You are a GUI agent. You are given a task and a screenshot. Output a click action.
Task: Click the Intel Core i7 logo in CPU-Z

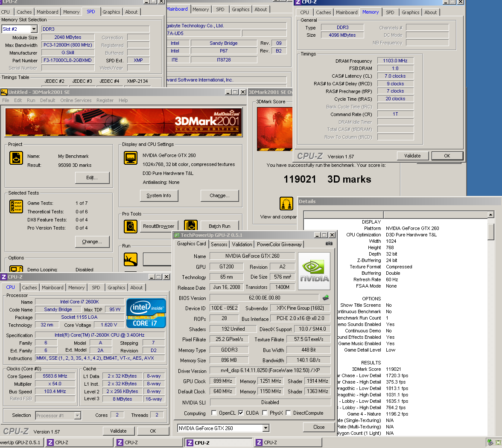pos(146,313)
